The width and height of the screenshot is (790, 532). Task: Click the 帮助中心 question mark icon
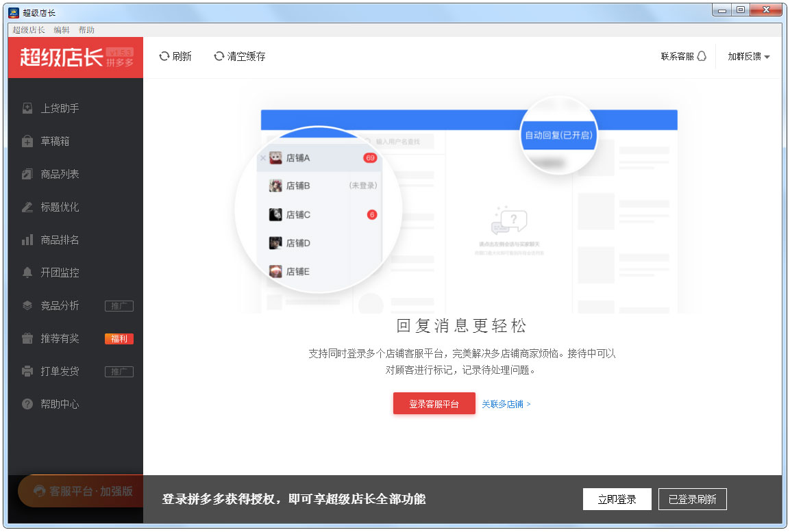pos(27,404)
